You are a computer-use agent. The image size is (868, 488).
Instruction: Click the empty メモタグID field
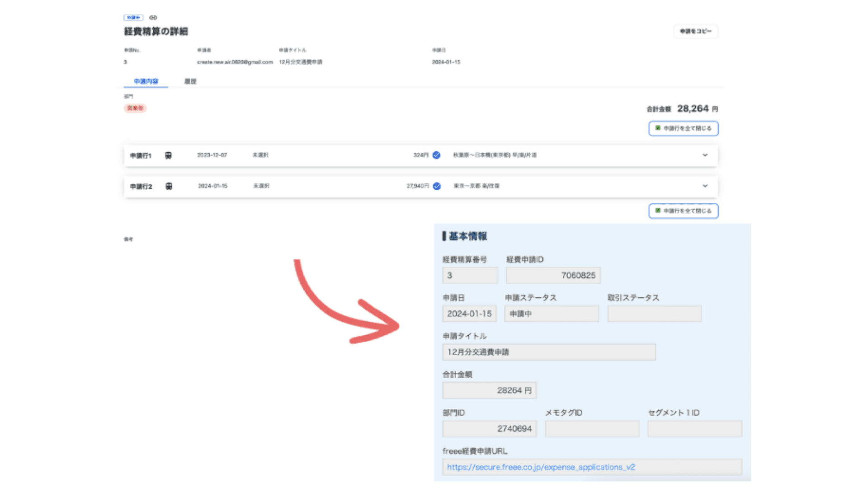point(592,429)
